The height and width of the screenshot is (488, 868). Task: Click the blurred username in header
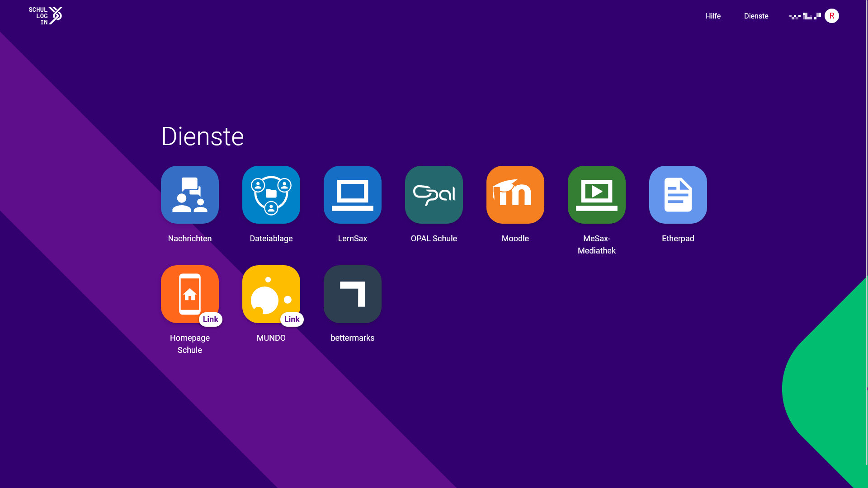(x=805, y=16)
